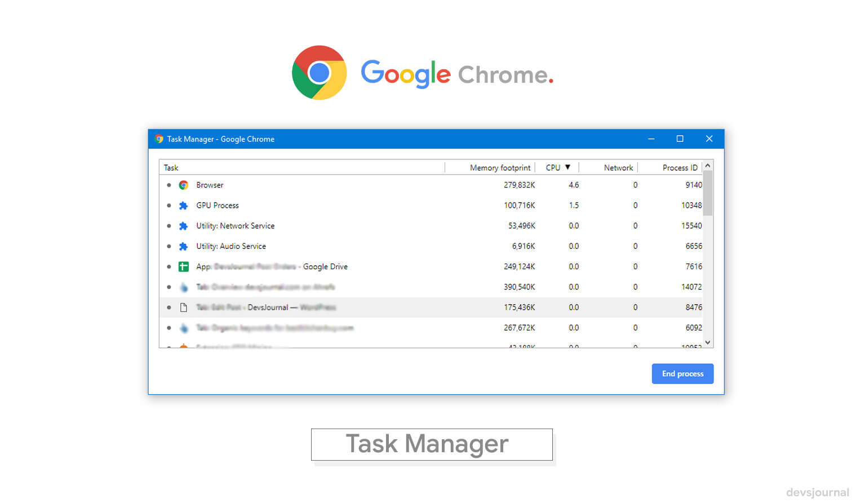Click memory value 267,672K

coord(519,328)
